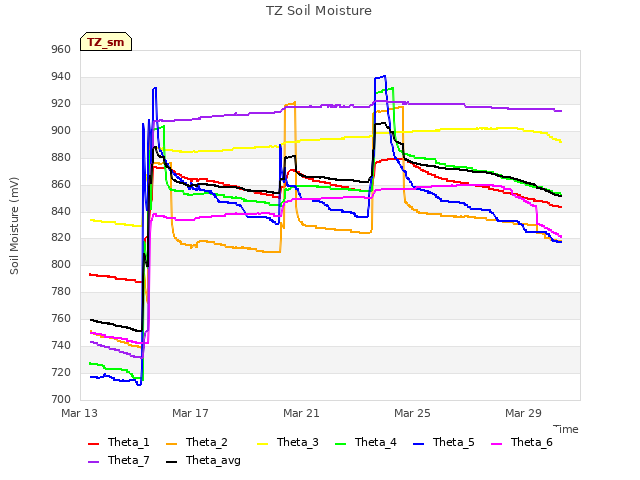The width and height of the screenshot is (640, 480).
Task: Click the 840 y-axis tick label
Action: (61, 211)
